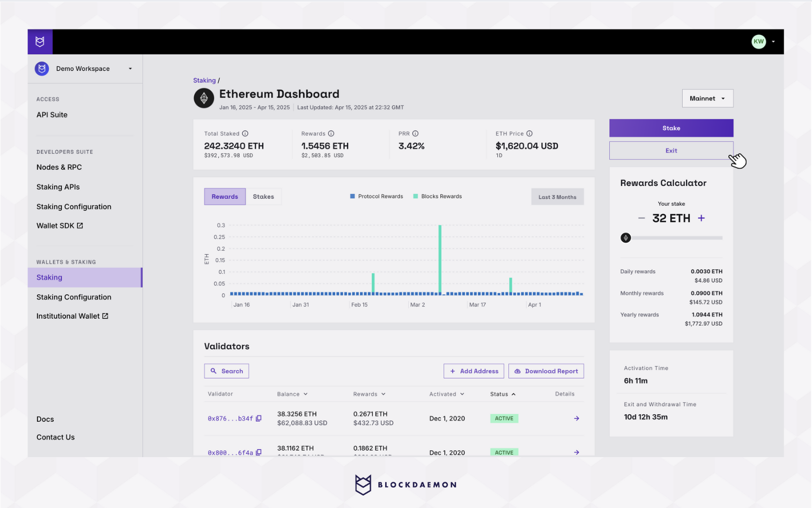
Task: Click the plus icon in Add Address
Action: pos(453,371)
